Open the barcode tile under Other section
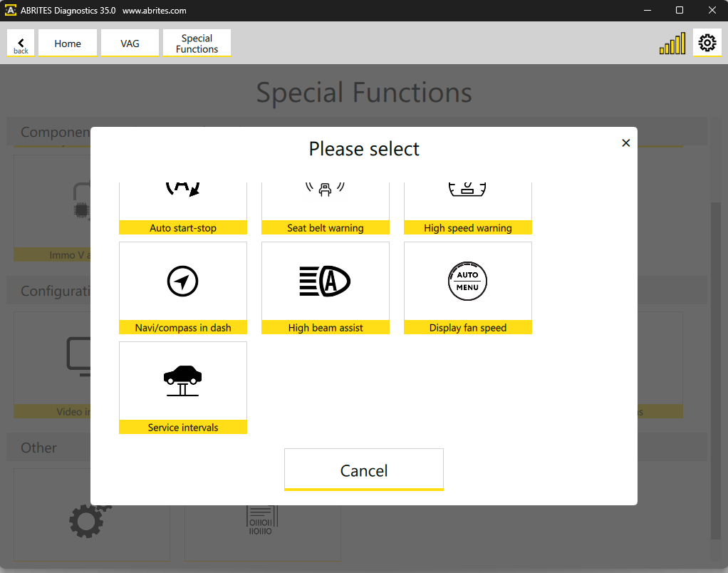 pyautogui.click(x=263, y=533)
